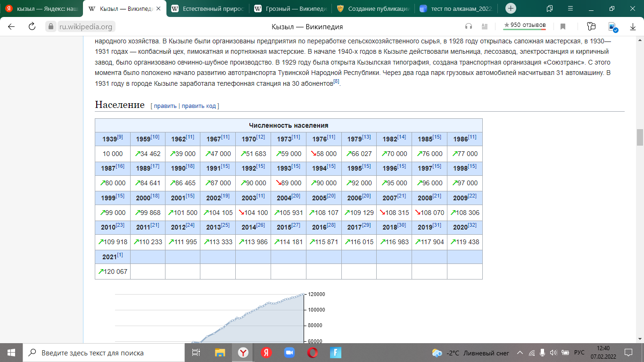Click the page vertical scrollbar thumb

(x=640, y=137)
